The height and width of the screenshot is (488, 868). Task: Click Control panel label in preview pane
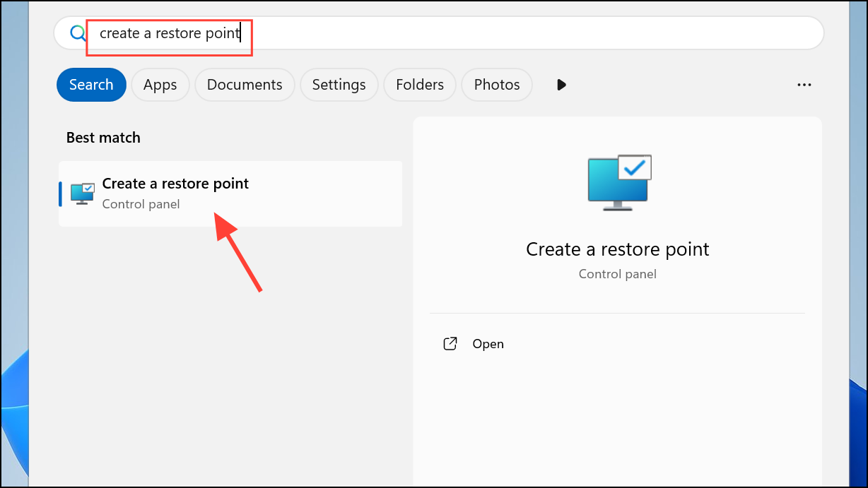[617, 274]
